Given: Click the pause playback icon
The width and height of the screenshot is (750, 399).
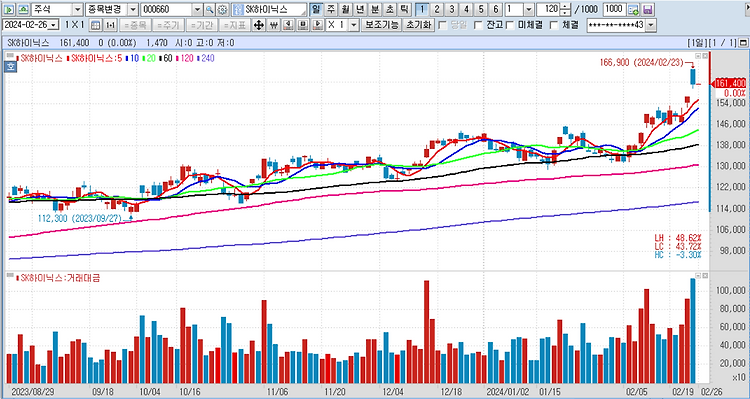Looking at the screenshot, I should pos(302,25).
